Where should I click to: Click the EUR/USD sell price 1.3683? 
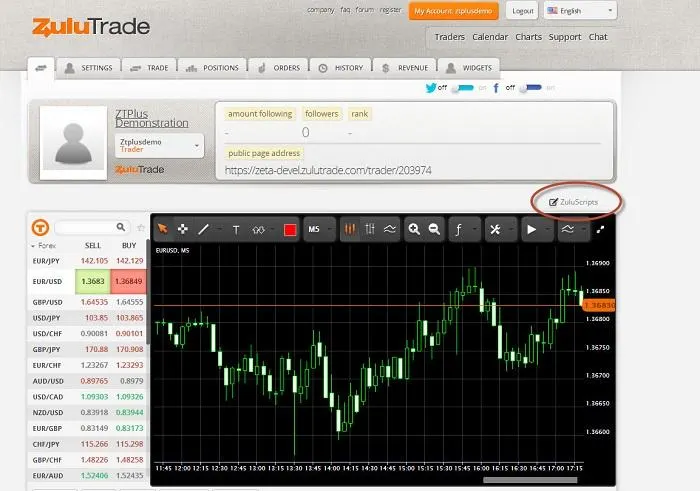coord(93,282)
